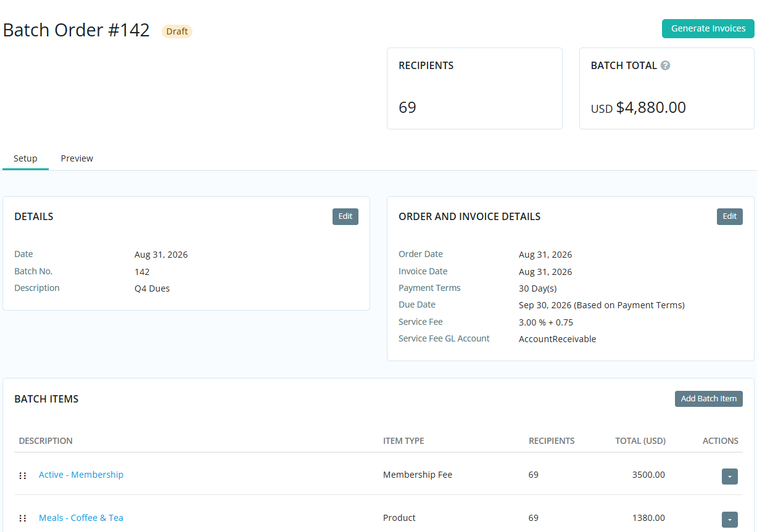Switch to the Preview tab

pos(77,158)
